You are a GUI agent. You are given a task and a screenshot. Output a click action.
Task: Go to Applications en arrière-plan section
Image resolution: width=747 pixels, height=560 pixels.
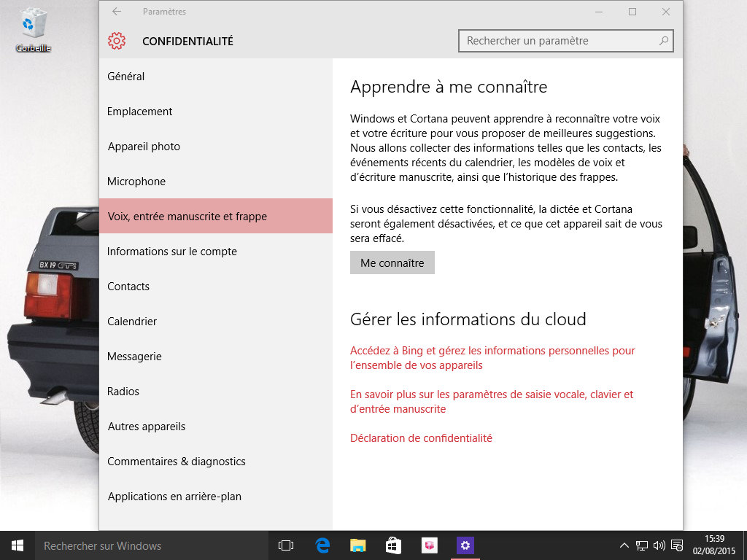coord(174,497)
